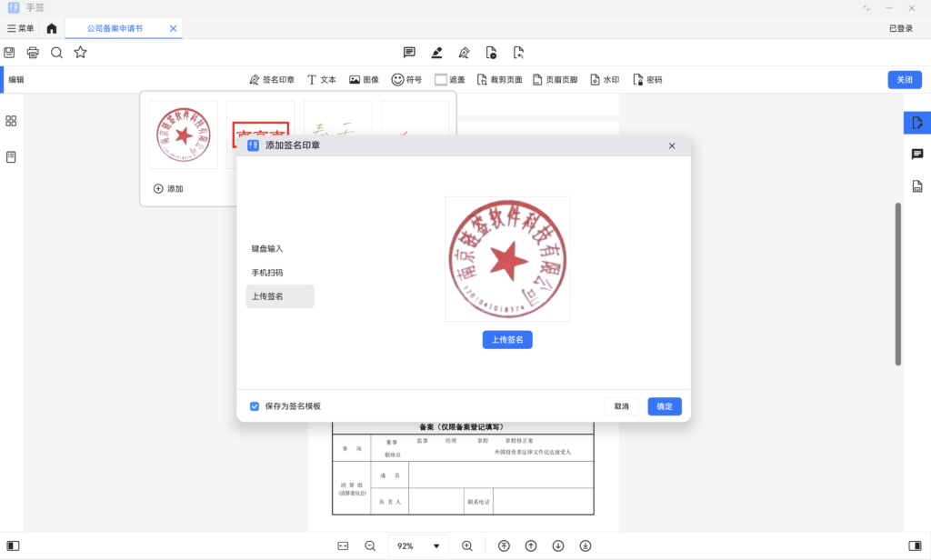Viewport: 931px width, 560px height.
Task: Click the 水印 watermark tool
Action: coord(605,80)
